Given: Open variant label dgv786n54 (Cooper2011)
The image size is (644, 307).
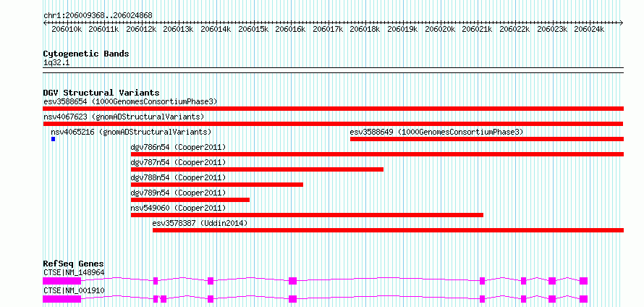Looking at the screenshot, I should [x=178, y=147].
